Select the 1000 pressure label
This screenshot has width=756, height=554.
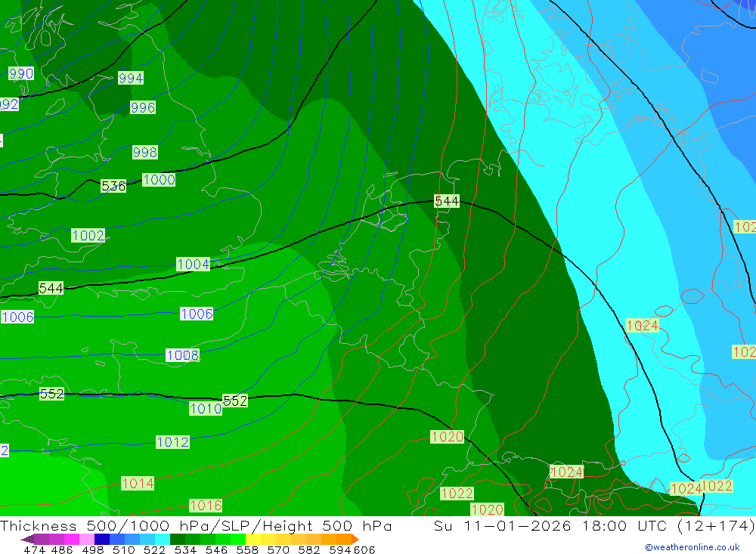pyautogui.click(x=159, y=180)
